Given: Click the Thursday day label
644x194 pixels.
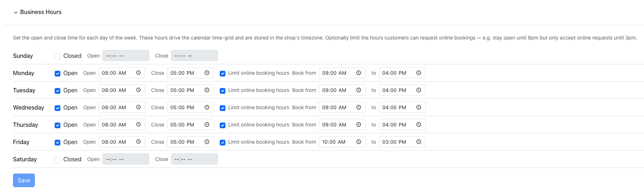Looking at the screenshot, I should (x=26, y=125).
